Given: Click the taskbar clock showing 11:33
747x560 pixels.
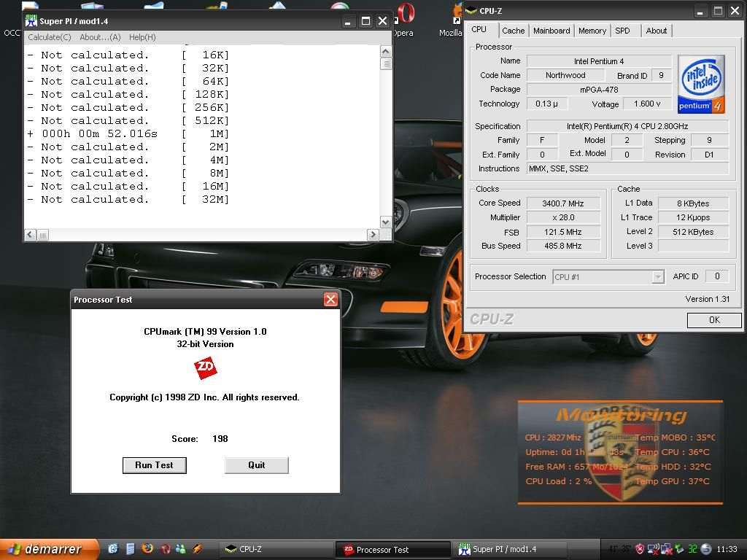Looking at the screenshot, I should pos(727,549).
